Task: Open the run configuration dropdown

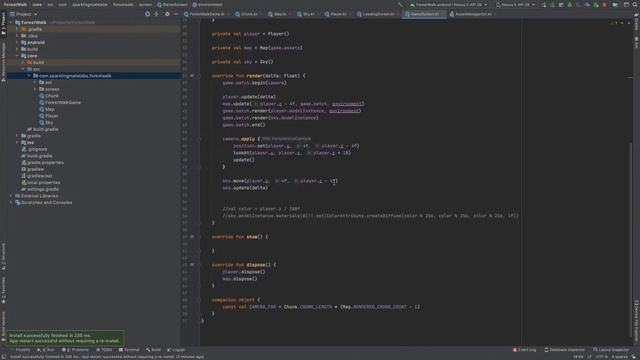Action: click(449, 4)
